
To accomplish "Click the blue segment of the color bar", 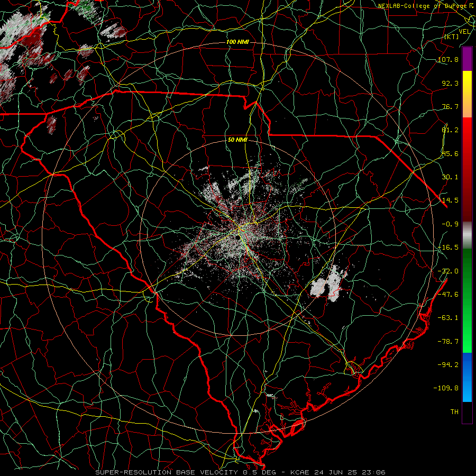I will pyautogui.click(x=467, y=377).
